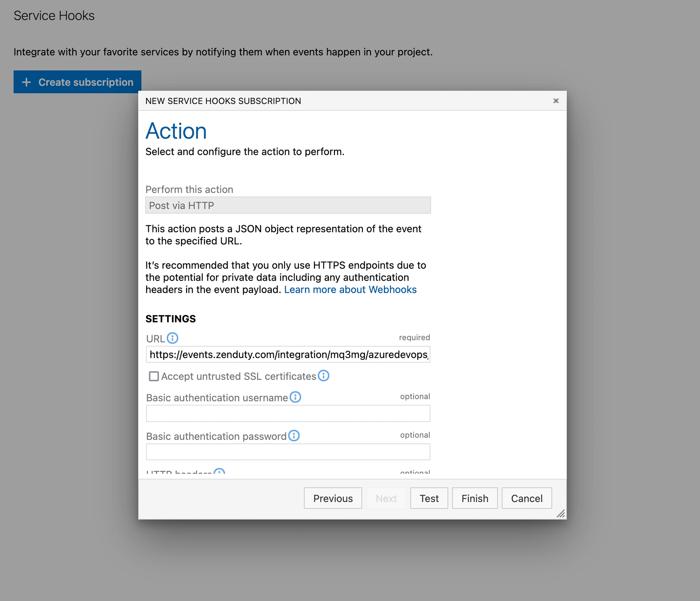Focus the URL input field
This screenshot has height=601, width=700.
pyautogui.click(x=288, y=354)
